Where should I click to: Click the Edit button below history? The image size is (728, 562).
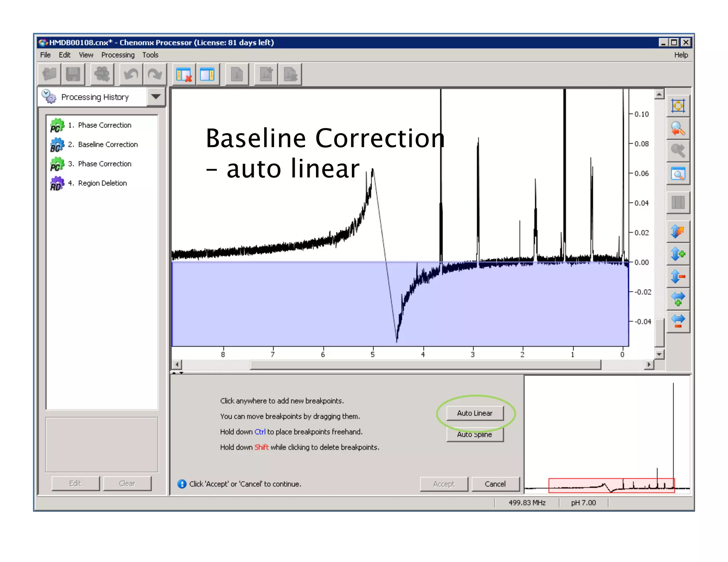pyautogui.click(x=75, y=483)
